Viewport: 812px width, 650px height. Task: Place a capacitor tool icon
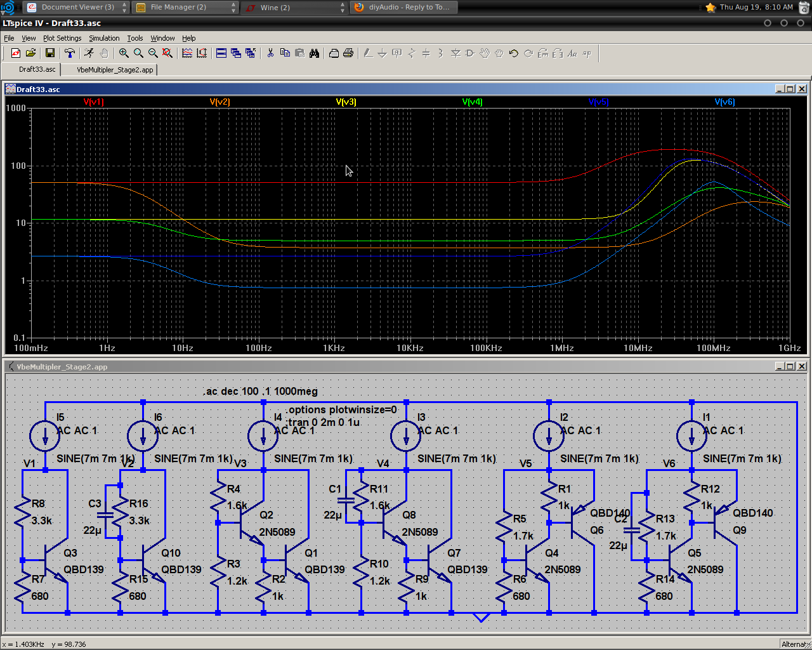click(x=426, y=53)
